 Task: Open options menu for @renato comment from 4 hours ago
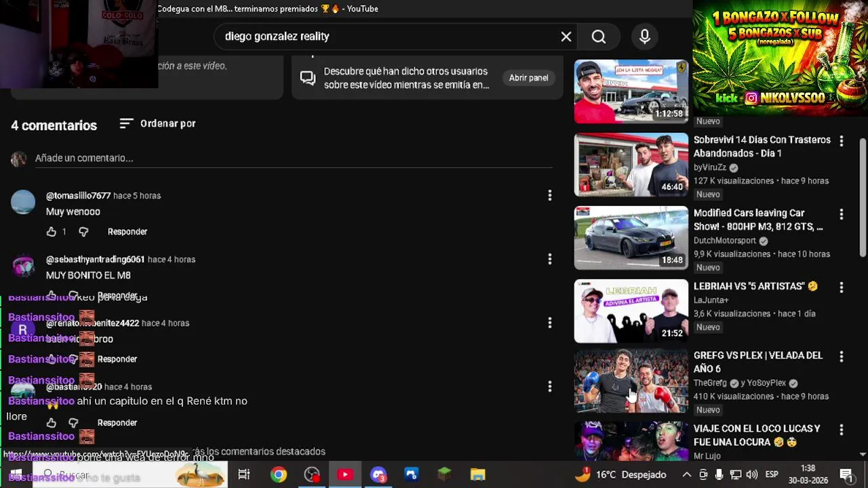point(550,323)
